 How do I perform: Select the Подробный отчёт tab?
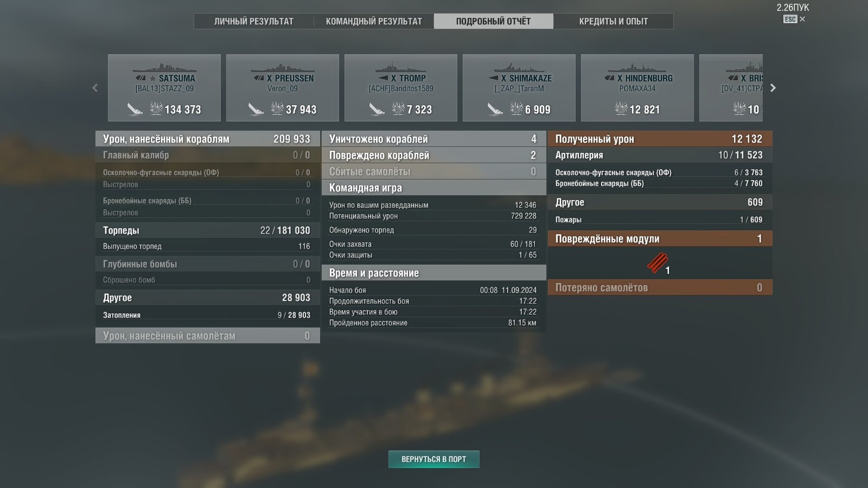[x=494, y=21]
